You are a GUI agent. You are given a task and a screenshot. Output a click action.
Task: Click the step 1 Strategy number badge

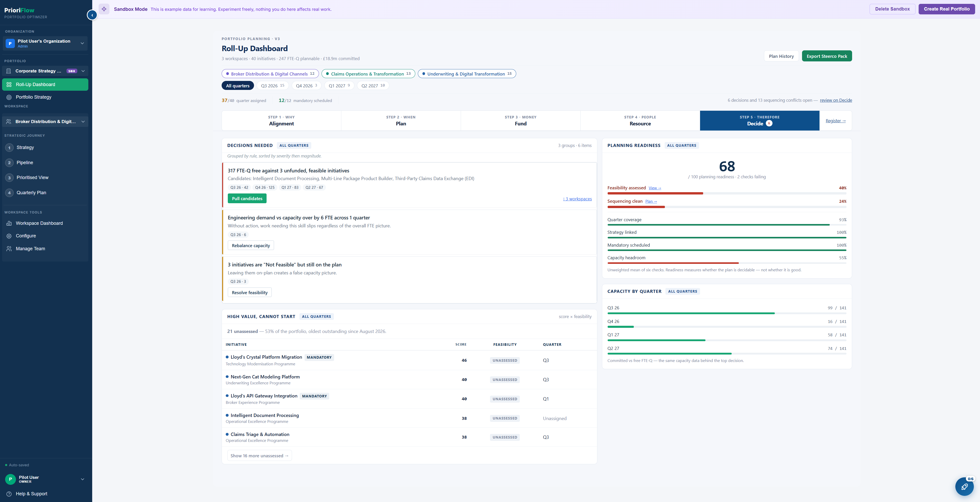(x=10, y=148)
